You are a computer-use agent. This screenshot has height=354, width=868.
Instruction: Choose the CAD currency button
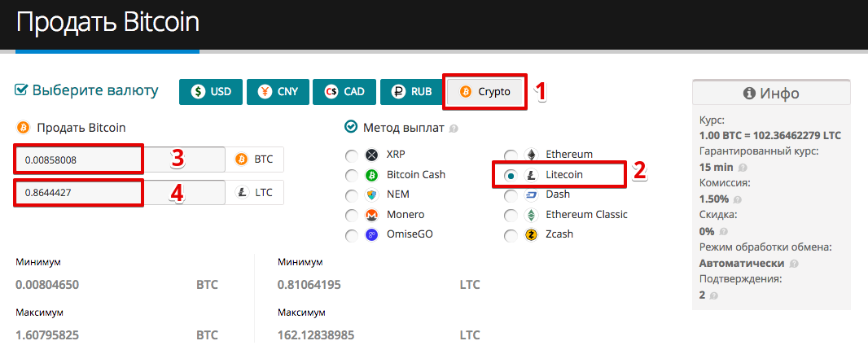pyautogui.click(x=344, y=92)
